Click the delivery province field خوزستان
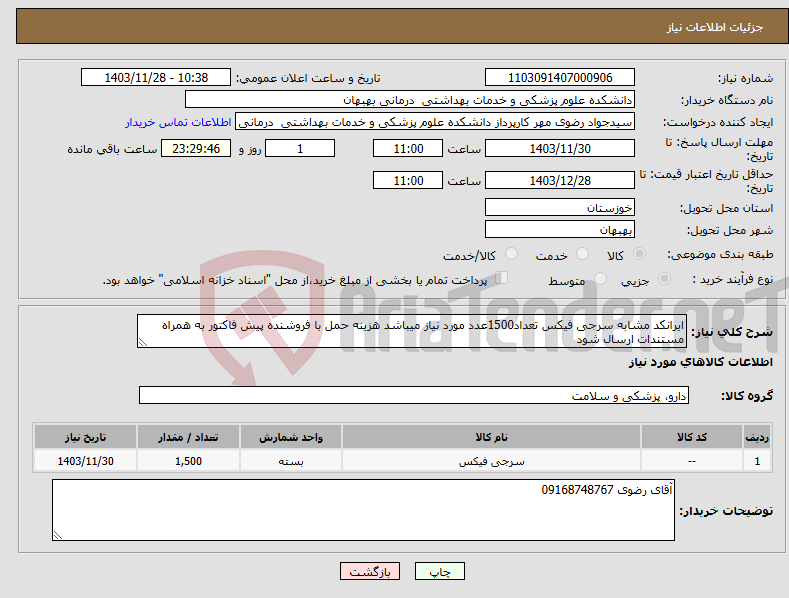The height and width of the screenshot is (598, 789). (x=560, y=207)
